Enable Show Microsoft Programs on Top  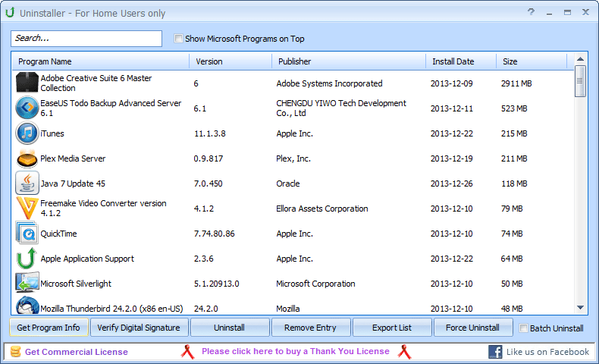(178, 39)
